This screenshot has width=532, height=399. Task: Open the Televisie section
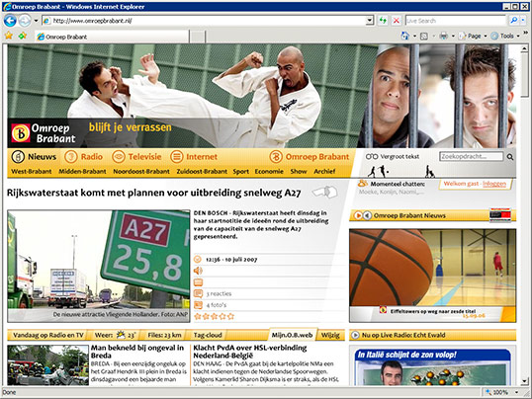(x=136, y=157)
